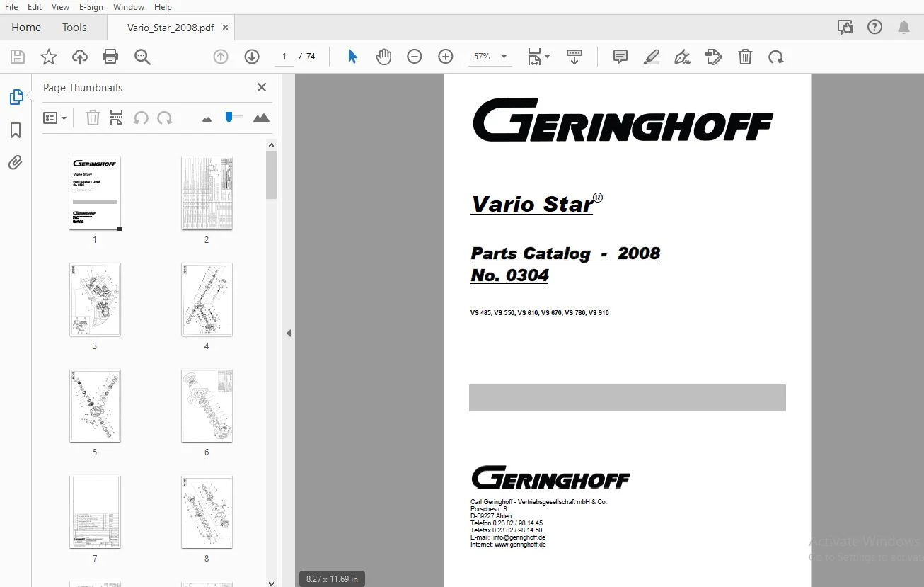This screenshot has width=924, height=587.
Task: Open the Window menu
Action: 129,6
